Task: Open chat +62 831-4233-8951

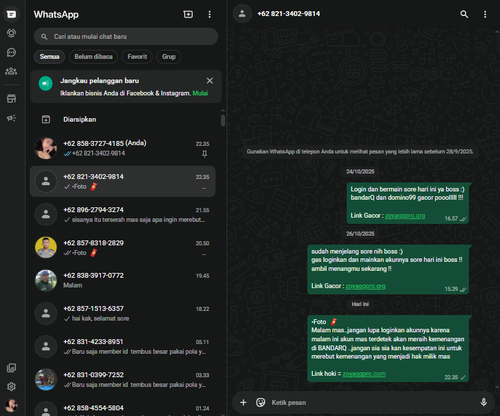Action: pyautogui.click(x=123, y=347)
